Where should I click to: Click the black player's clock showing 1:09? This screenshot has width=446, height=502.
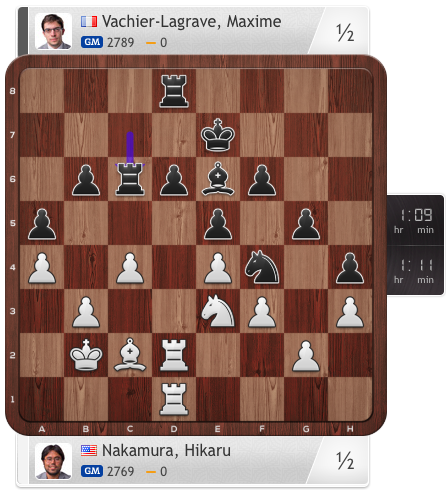416,220
